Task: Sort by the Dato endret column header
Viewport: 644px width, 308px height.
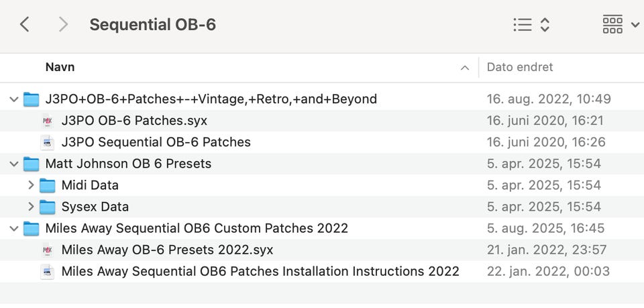Action: pos(520,67)
